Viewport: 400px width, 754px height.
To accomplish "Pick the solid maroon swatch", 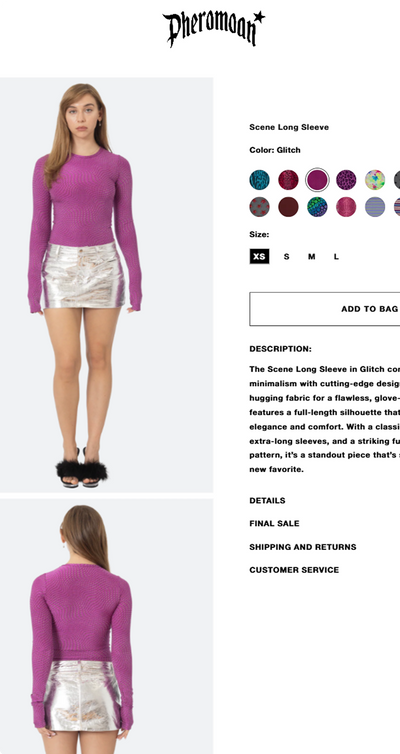I will pos(288,207).
